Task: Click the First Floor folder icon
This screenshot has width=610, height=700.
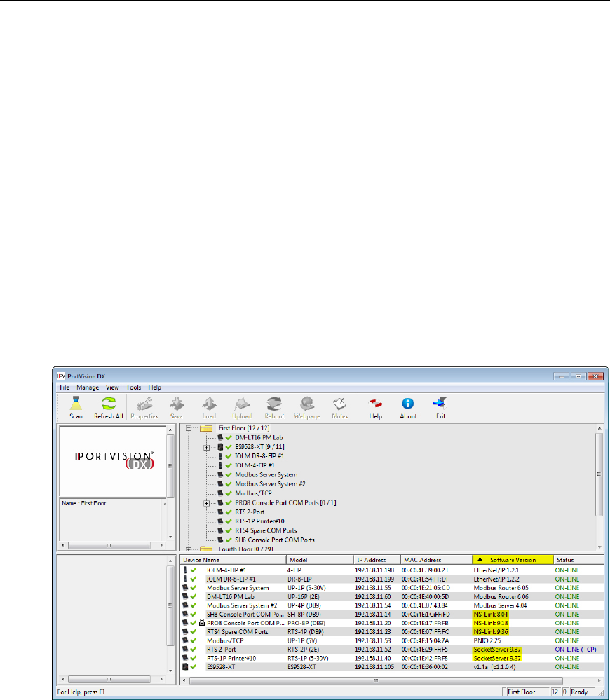Action: (x=206, y=428)
